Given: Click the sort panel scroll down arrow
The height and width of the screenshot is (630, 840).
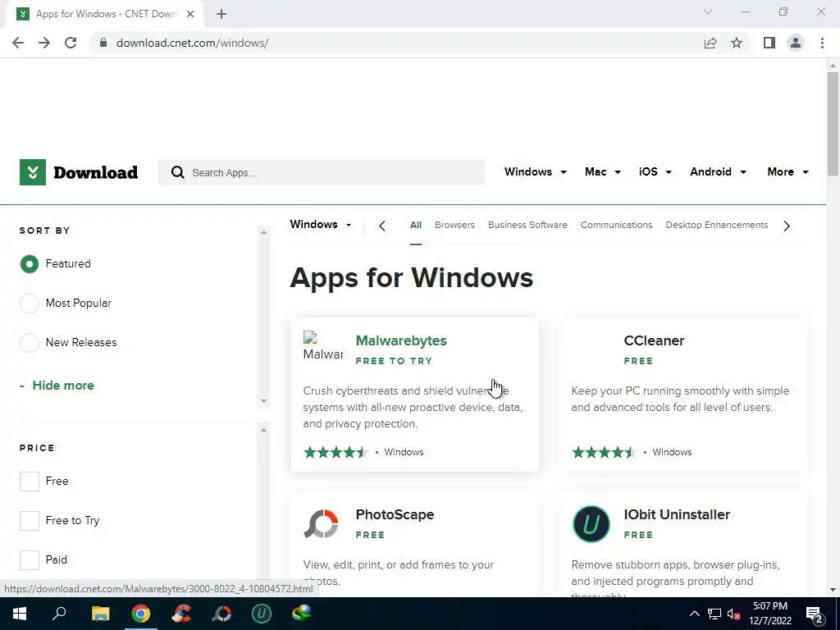Looking at the screenshot, I should point(263,400).
